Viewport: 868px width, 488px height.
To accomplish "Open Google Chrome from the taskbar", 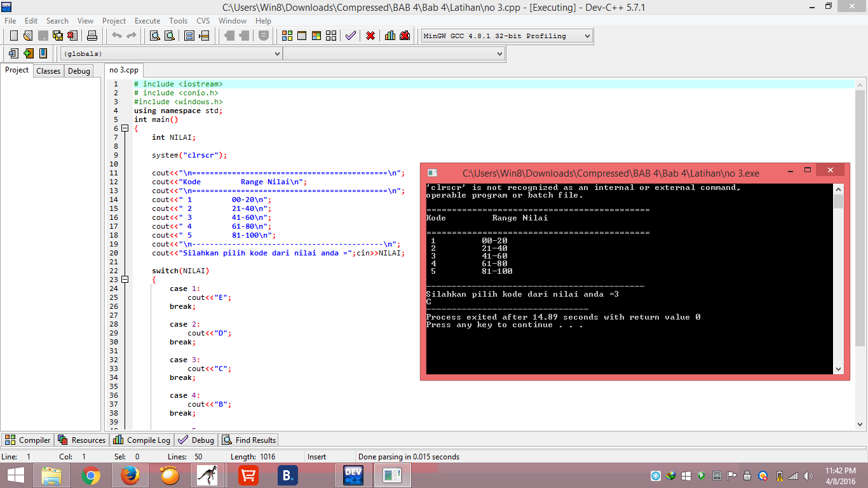I will pos(91,476).
